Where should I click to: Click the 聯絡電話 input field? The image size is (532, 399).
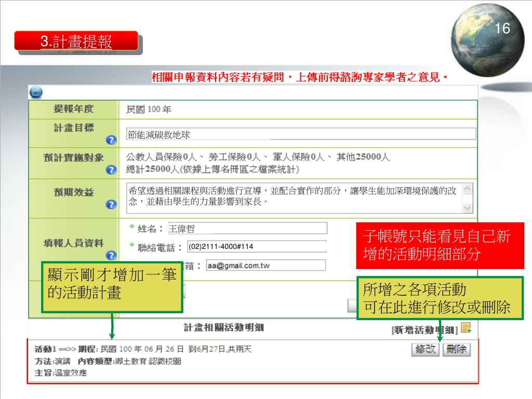click(257, 247)
